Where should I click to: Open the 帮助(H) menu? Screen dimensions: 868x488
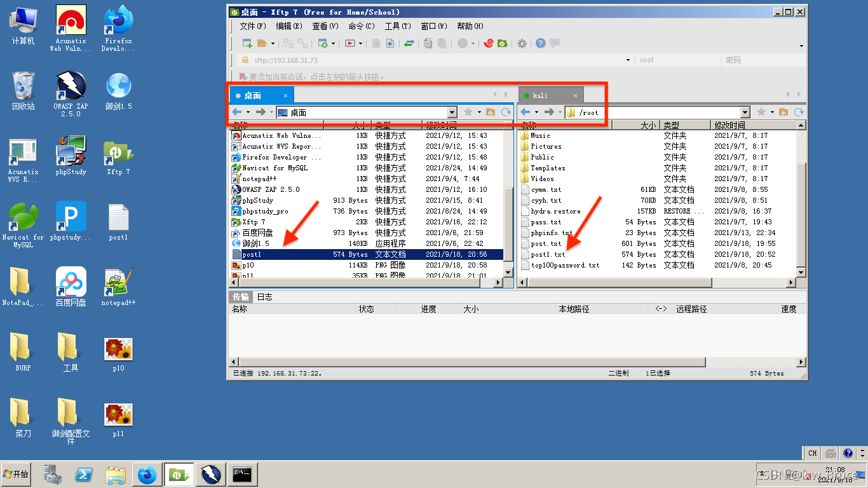[470, 26]
